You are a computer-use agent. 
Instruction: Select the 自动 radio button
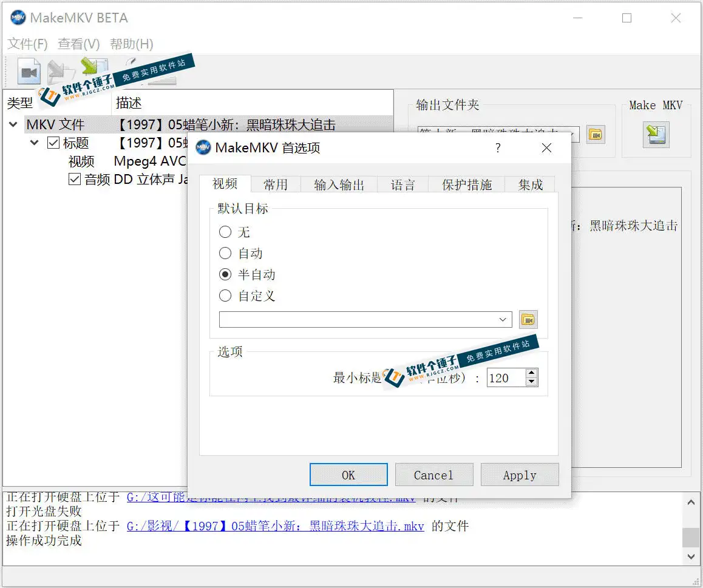pyautogui.click(x=225, y=254)
